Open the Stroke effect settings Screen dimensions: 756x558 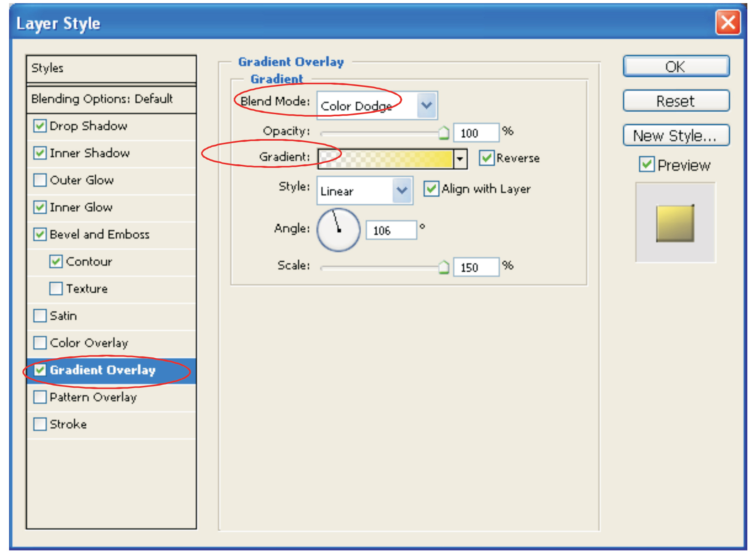68,424
